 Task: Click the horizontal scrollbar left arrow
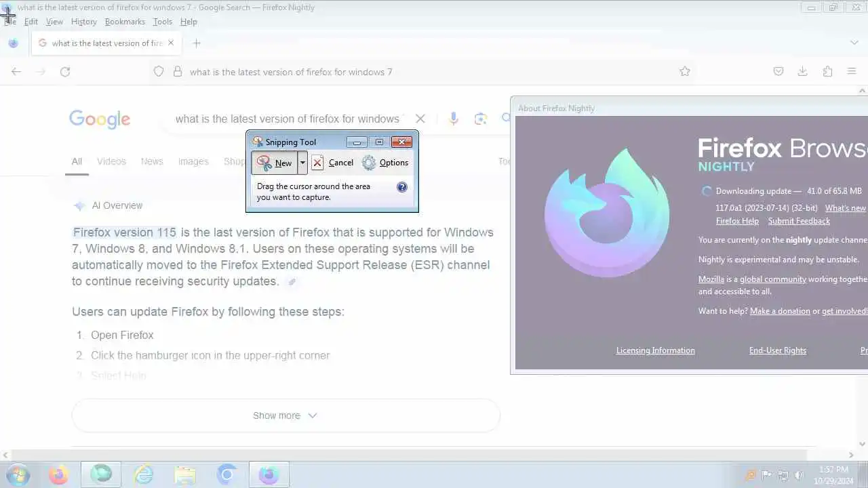[x=6, y=455]
